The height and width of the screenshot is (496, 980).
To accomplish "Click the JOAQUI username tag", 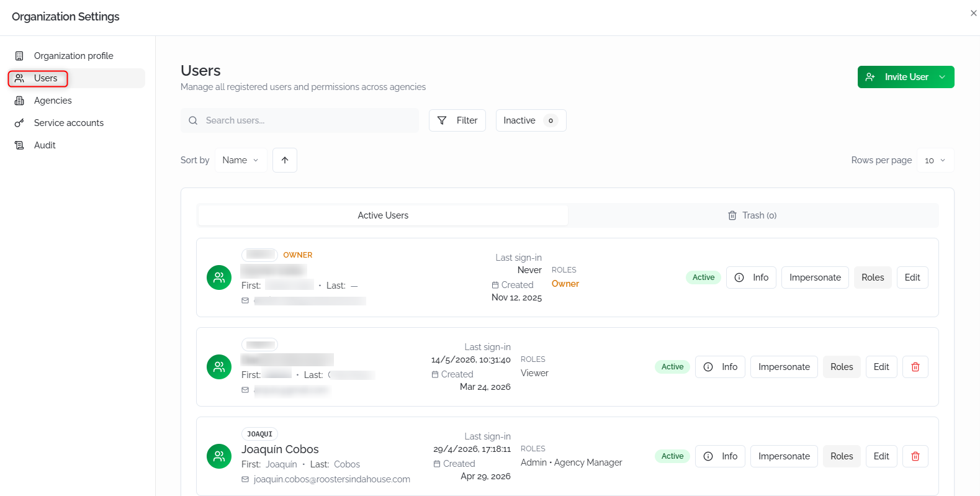I will pyautogui.click(x=259, y=434).
